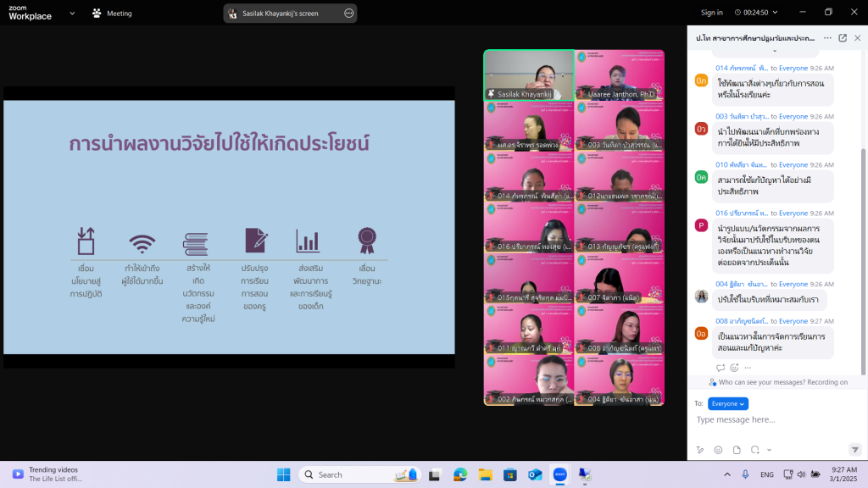Open the text formatting tool in chat

[x=700, y=449]
